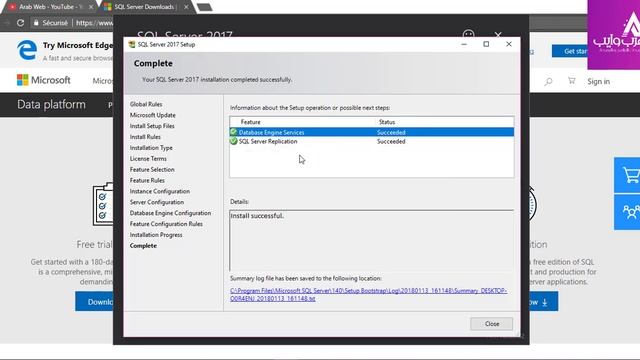Click the Microsoft logo on the webpage
Image resolution: width=640 pixels, height=360 pixels.
[x=44, y=80]
